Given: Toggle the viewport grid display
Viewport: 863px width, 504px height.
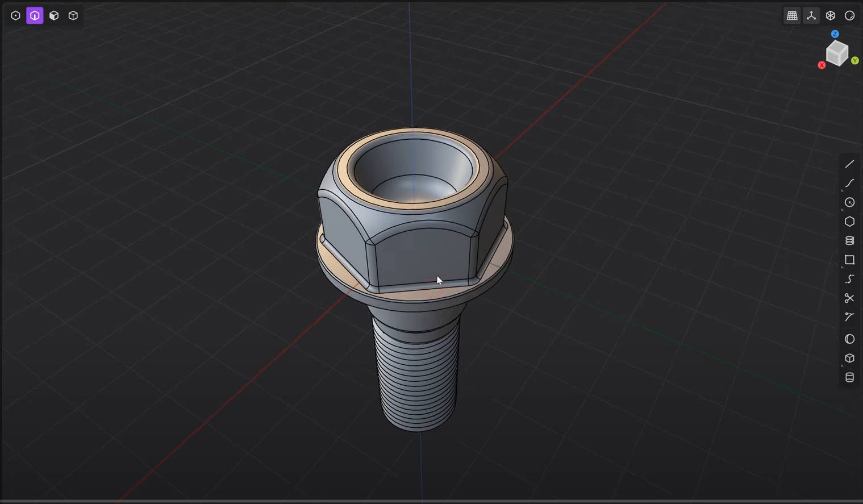Looking at the screenshot, I should 792,15.
